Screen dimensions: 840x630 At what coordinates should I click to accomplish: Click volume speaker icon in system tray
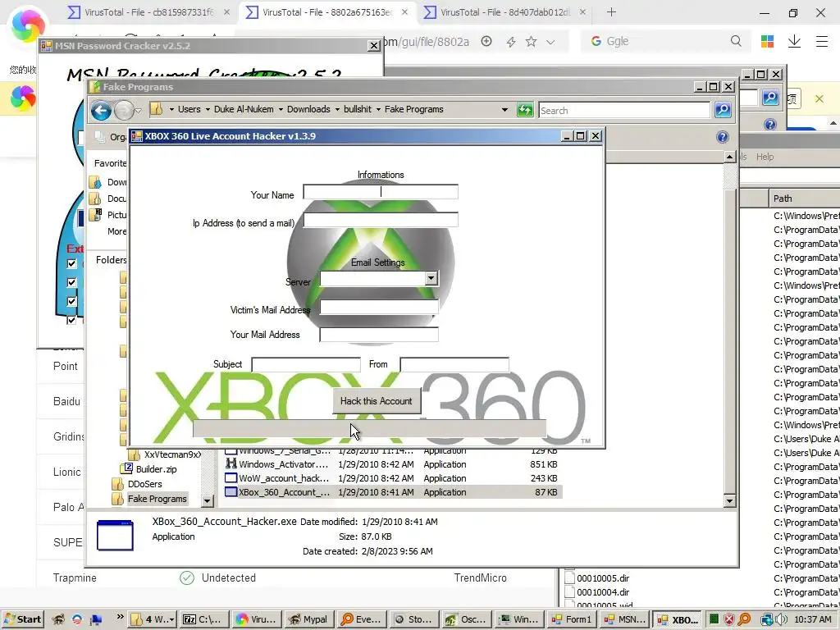click(x=782, y=619)
